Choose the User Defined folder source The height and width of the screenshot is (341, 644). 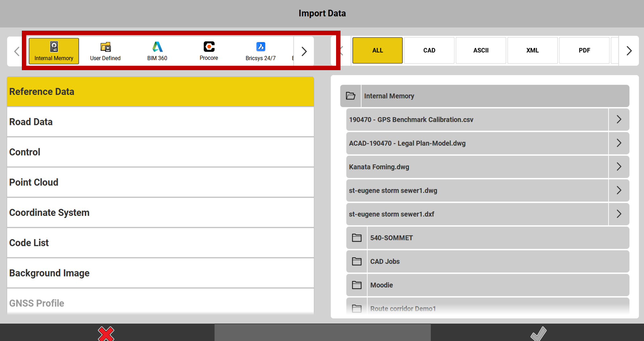pos(105,51)
